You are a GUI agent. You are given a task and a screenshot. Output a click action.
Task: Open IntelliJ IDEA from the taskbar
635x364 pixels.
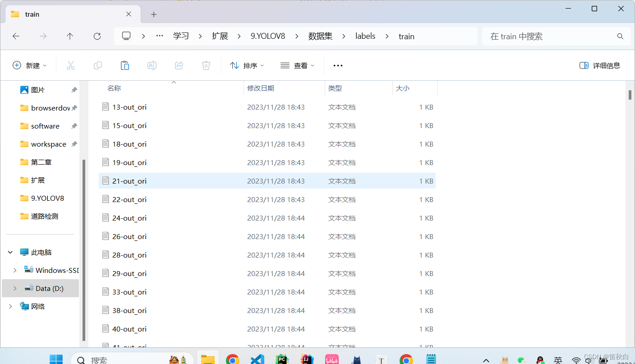point(307,359)
